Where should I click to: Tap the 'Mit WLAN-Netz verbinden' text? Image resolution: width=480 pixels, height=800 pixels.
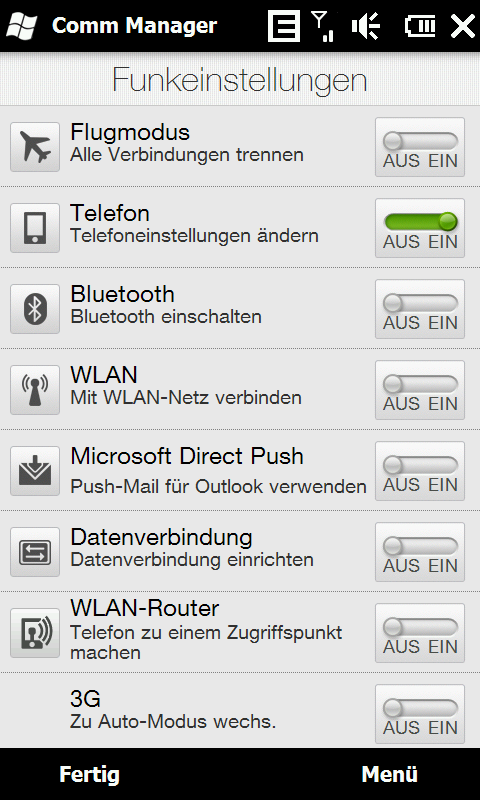186,397
